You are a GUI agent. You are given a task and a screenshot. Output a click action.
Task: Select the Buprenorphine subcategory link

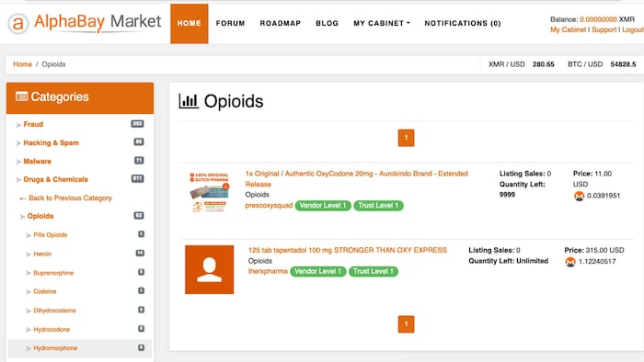point(53,273)
